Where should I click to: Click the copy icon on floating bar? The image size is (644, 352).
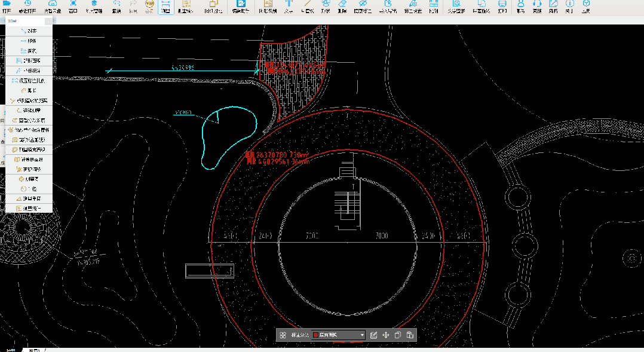tap(398, 335)
